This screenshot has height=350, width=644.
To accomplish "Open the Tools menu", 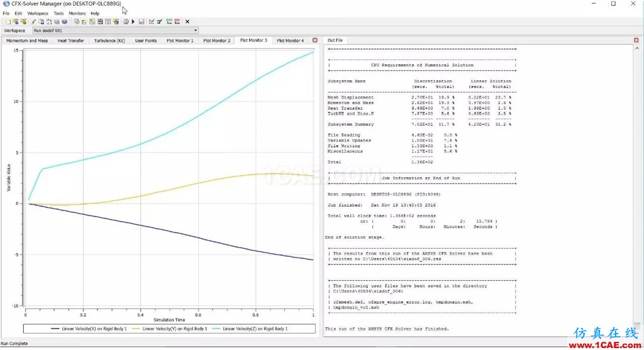I will tap(58, 13).
